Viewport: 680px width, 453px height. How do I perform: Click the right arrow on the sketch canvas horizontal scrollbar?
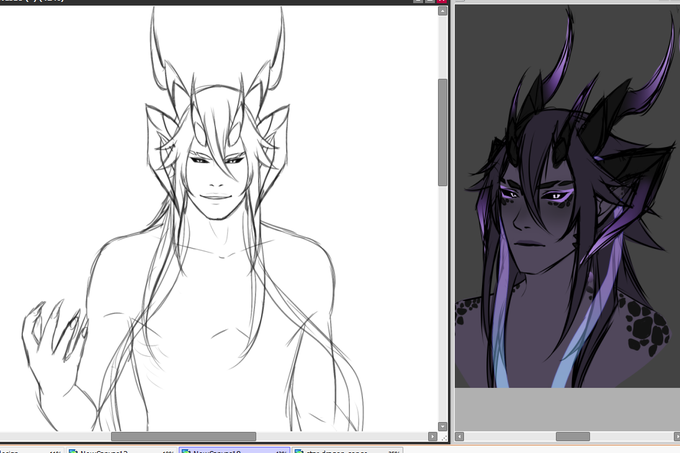click(432, 437)
